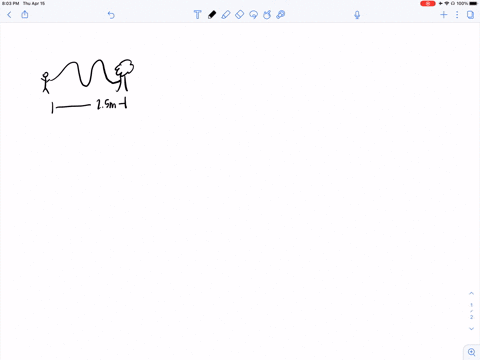Image resolution: width=480 pixels, height=360 pixels.
Task: Select the Lasso selection tool
Action: pos(253,15)
